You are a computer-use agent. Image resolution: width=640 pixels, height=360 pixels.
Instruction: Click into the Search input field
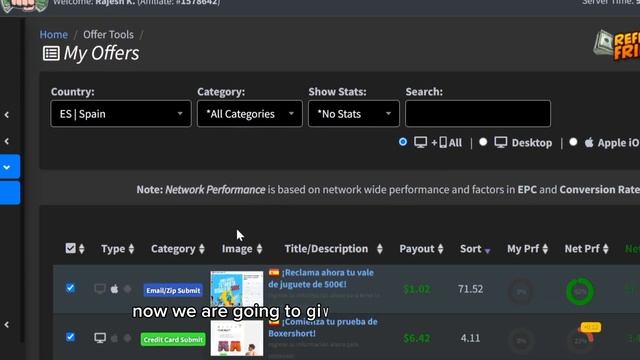tap(478, 114)
